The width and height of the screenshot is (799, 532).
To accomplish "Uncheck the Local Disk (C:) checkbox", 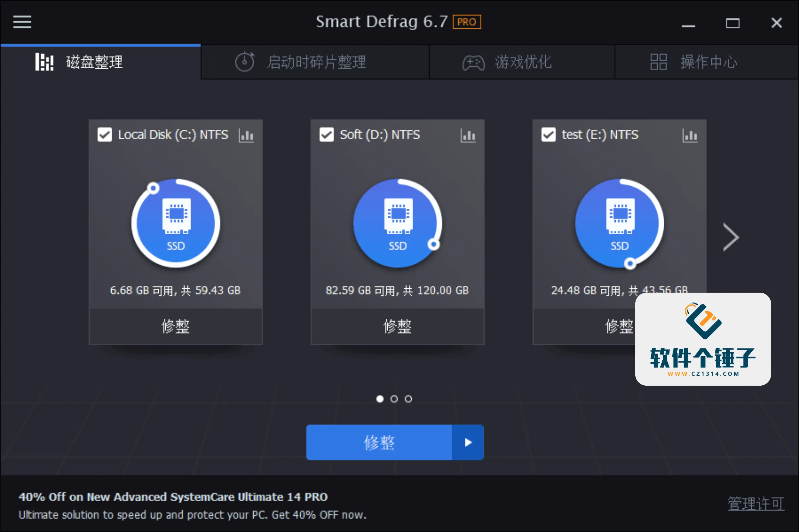I will tap(105, 135).
